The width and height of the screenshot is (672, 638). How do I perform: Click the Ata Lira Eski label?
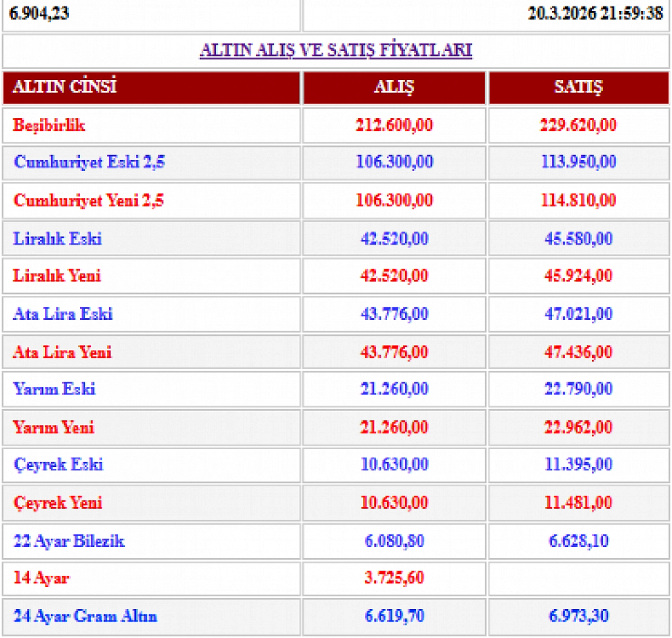coord(63,314)
